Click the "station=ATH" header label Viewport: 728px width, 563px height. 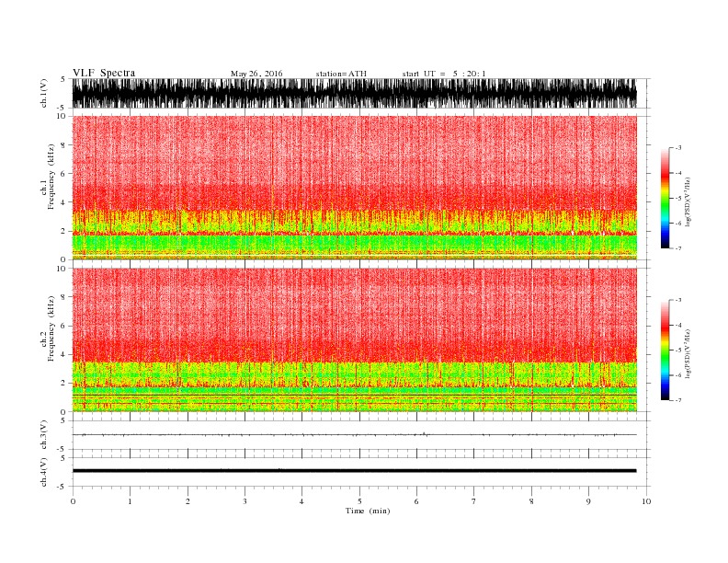341,74
